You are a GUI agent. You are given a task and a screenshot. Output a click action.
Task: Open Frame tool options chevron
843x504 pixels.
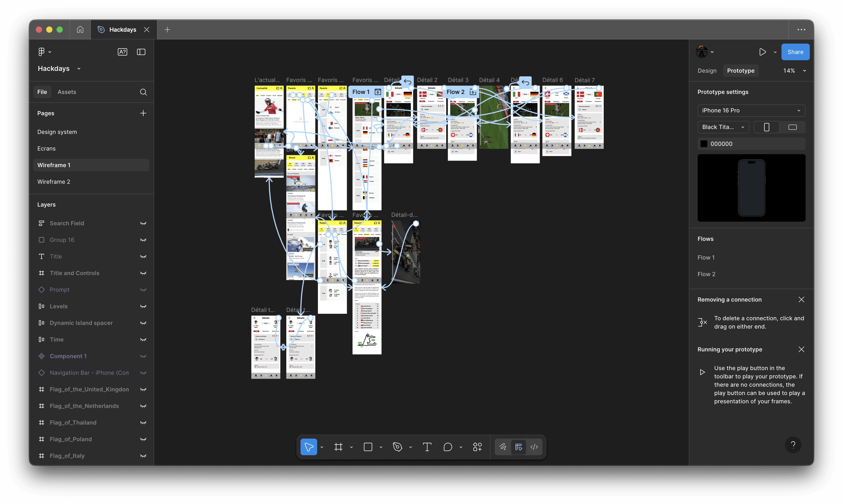351,447
